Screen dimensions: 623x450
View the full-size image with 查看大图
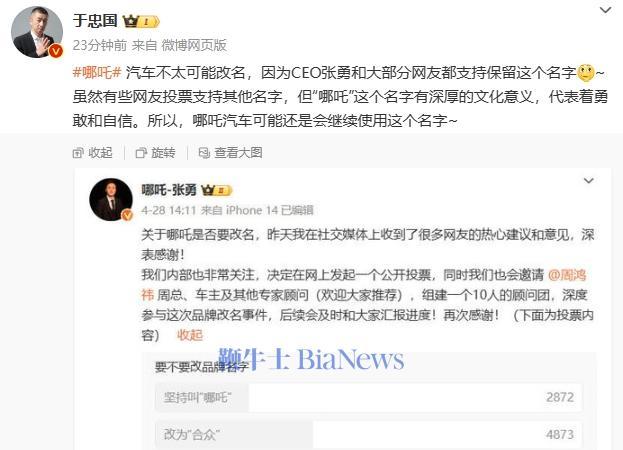tap(230, 153)
